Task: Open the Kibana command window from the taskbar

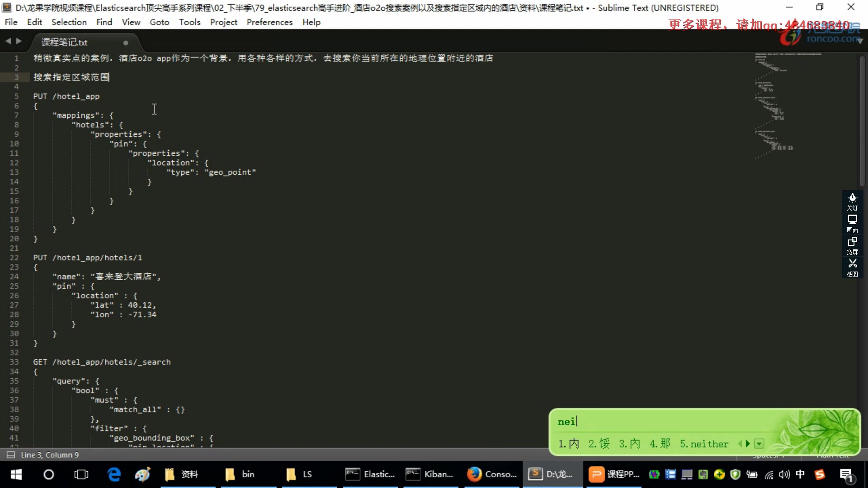Action: 429,474
